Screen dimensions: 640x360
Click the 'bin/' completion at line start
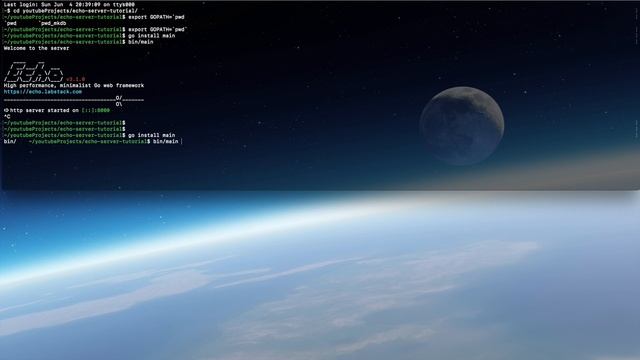pyautogui.click(x=10, y=142)
